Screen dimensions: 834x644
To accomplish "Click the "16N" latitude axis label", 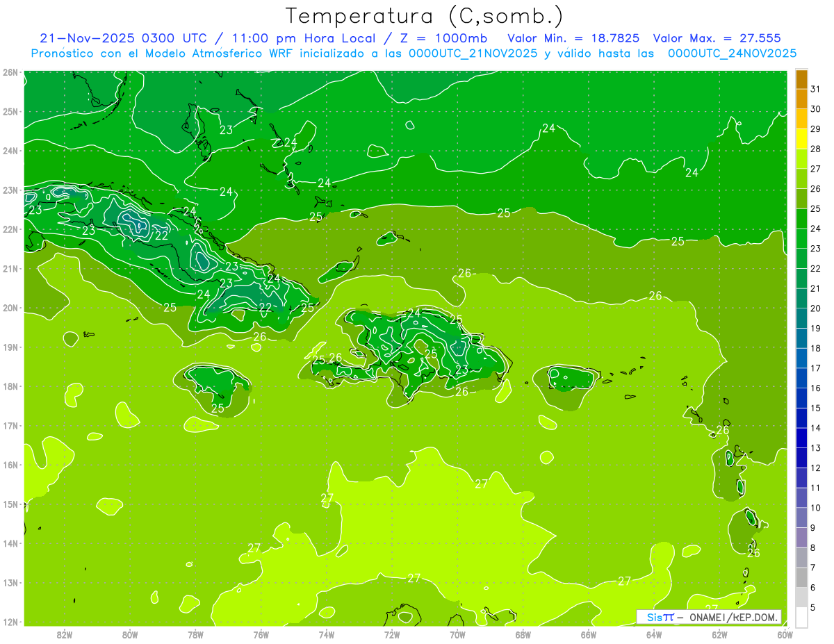I will (x=10, y=465).
